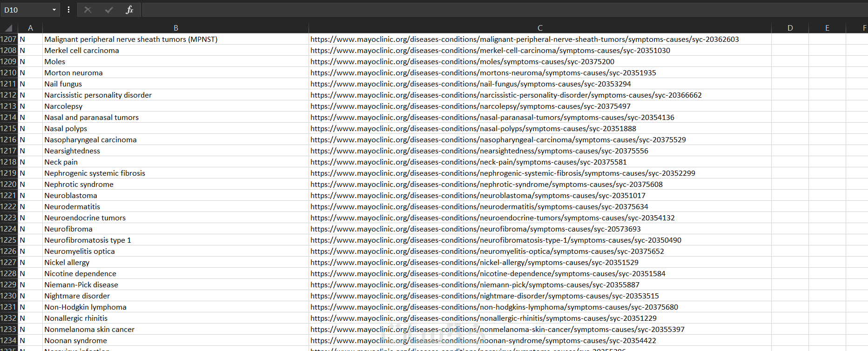Select the 'Neurodermatitis' cell
The width and height of the screenshot is (868, 351).
point(175,206)
